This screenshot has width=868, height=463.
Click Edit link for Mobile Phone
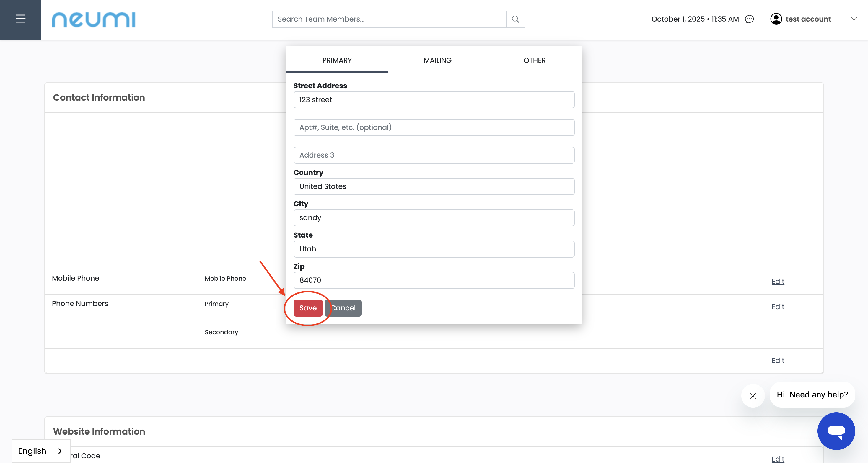pos(777,281)
